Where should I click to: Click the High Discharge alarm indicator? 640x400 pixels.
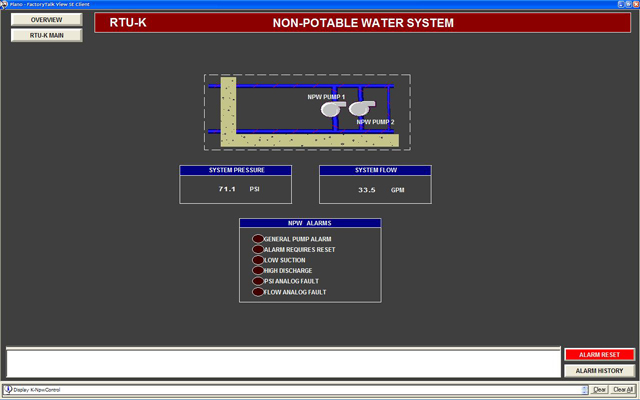point(257,271)
